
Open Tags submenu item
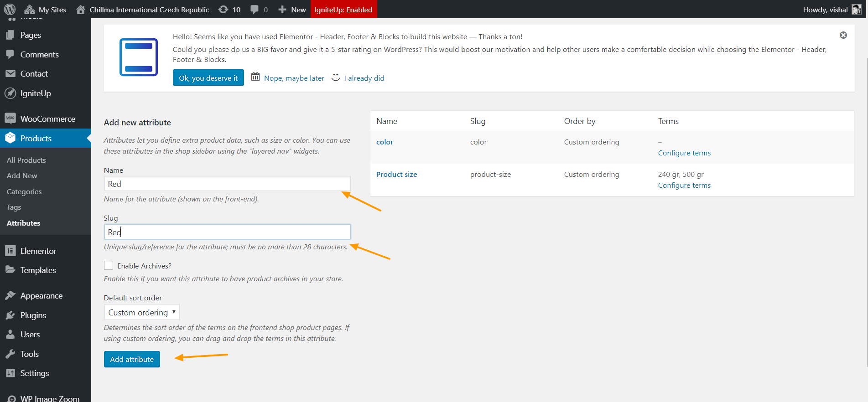(x=14, y=207)
